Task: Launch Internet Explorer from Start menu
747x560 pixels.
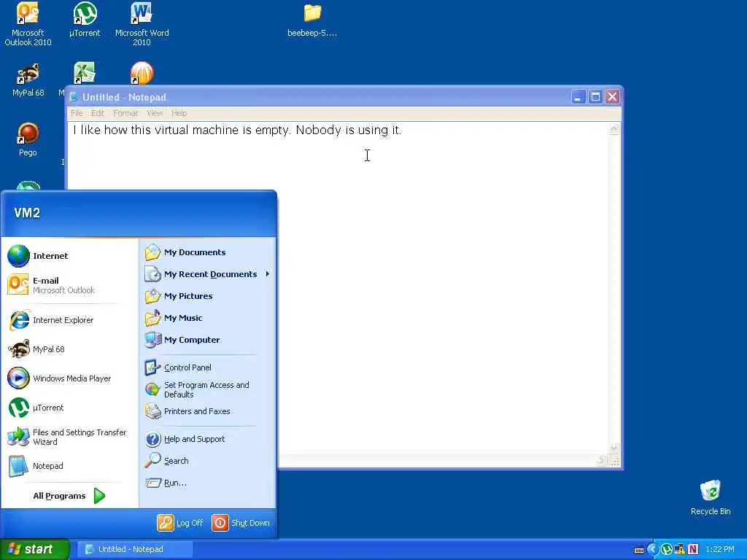Action: [70, 320]
